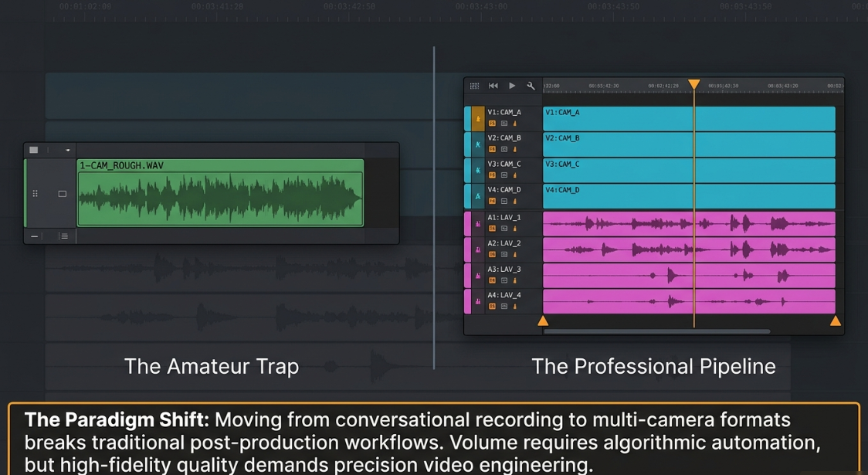This screenshot has height=475, width=868.
Task: Select the V3:CAM_C track camera icon
Action: point(478,171)
